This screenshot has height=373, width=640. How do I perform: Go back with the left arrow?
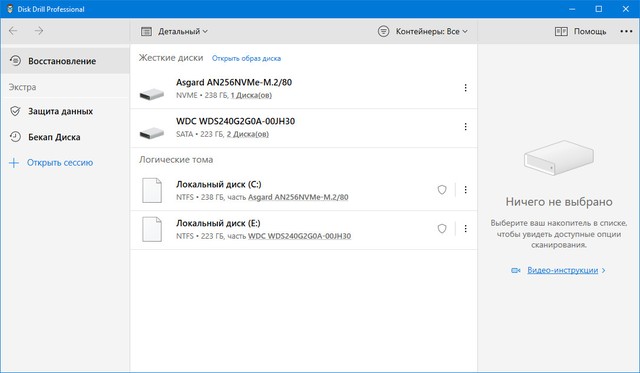[x=13, y=31]
